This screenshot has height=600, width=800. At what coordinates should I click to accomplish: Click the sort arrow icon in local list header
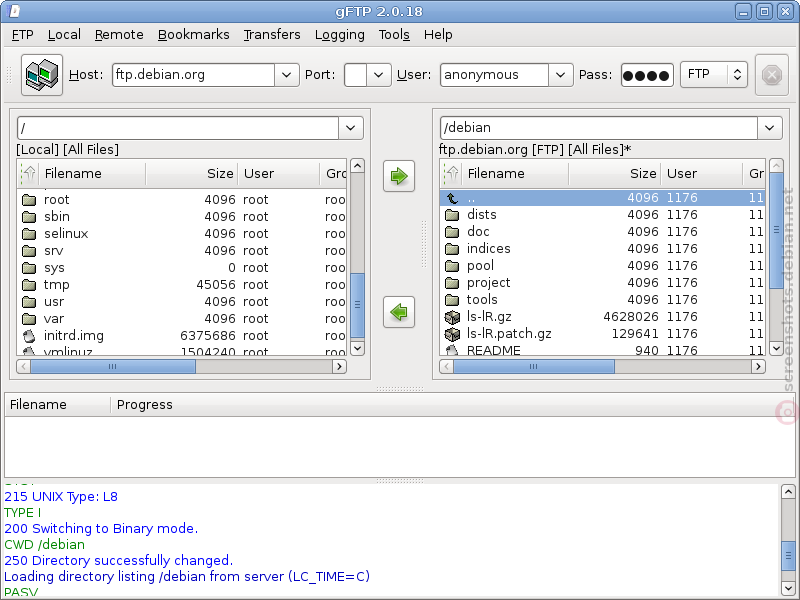[x=29, y=173]
